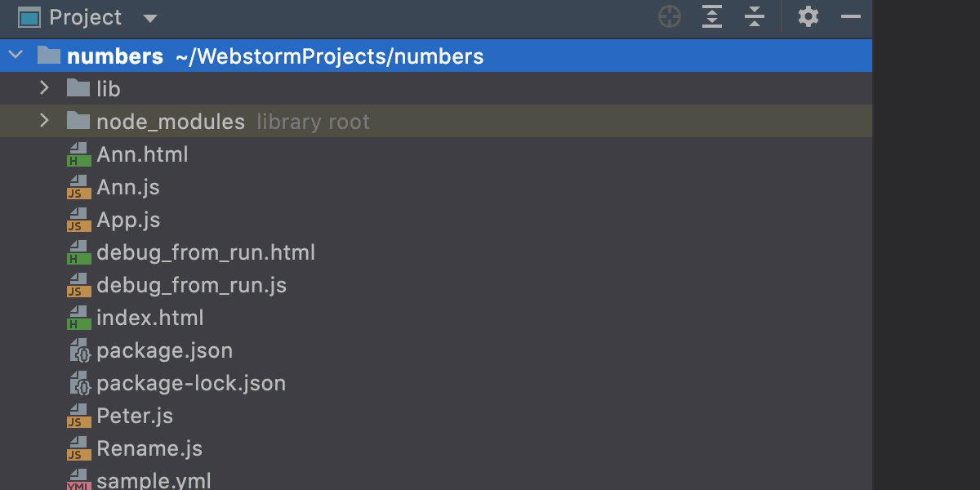Select package-lock.json in the tree
Screen dimensions: 980x490
tap(191, 382)
